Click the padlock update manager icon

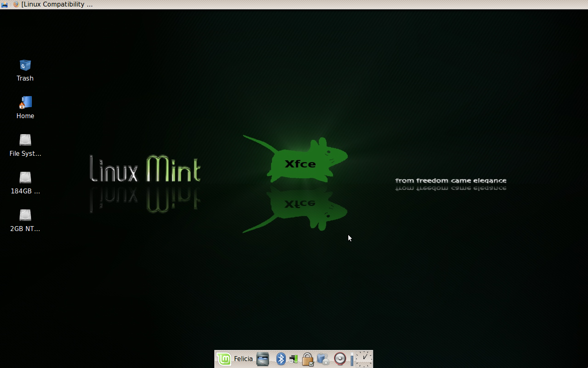click(307, 359)
